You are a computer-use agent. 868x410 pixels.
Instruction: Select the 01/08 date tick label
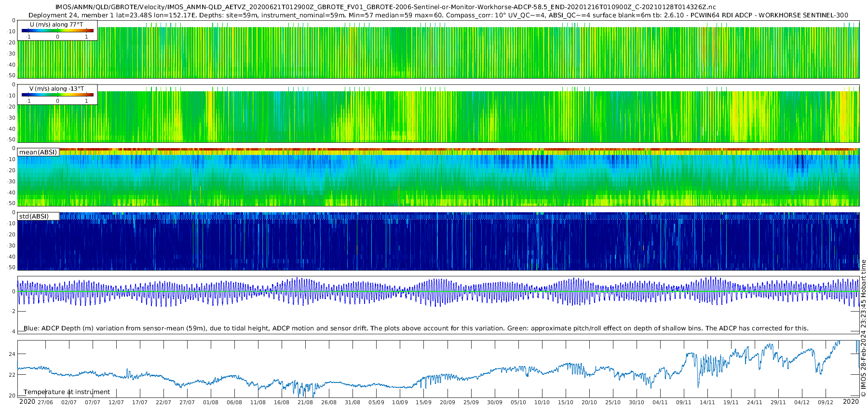click(211, 402)
